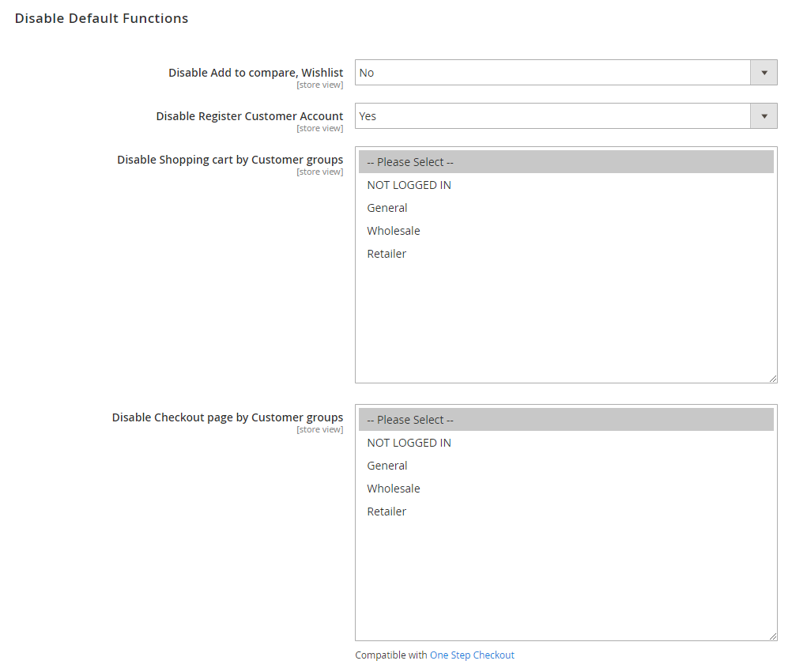
Task: Click resize handle of Checkout page list box
Action: (773, 636)
